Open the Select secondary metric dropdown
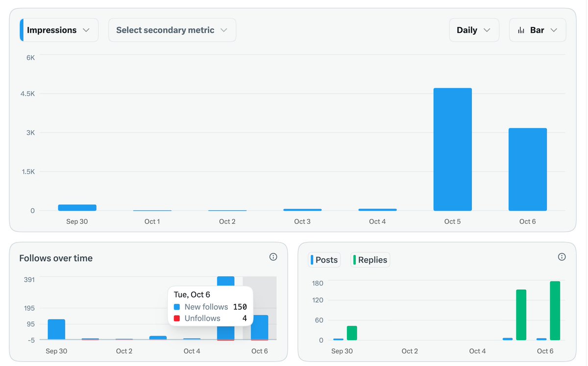Screen dimensions: 588x366 172,30
